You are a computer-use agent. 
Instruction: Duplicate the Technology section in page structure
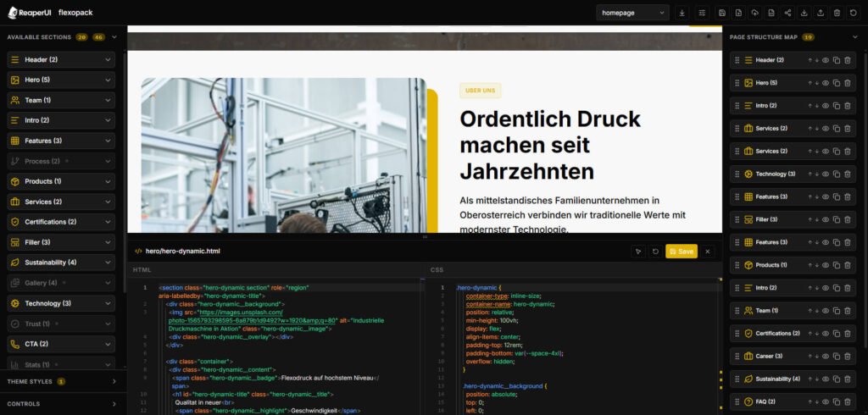click(836, 174)
